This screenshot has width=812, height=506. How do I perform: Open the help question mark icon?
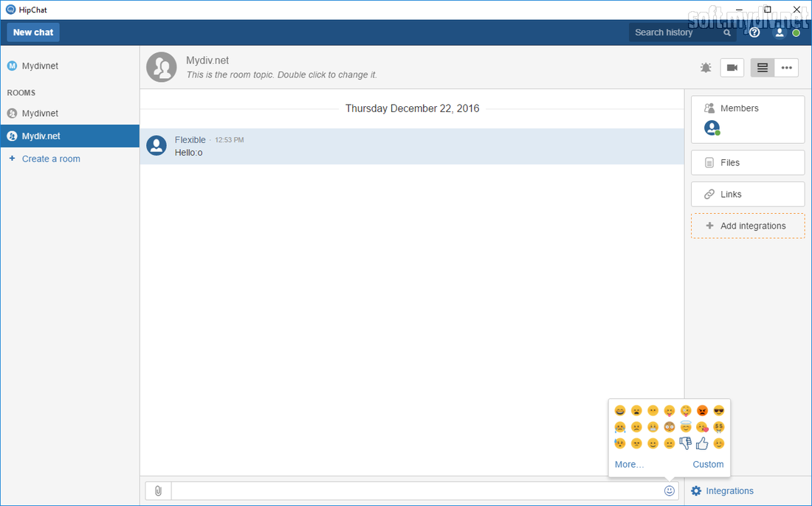(754, 32)
